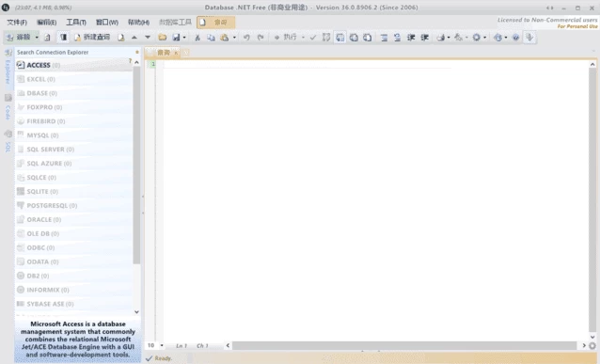Screen dimensions: 600x364
Task: Select FIREBIRD (0) in connection list
Action: point(73,121)
